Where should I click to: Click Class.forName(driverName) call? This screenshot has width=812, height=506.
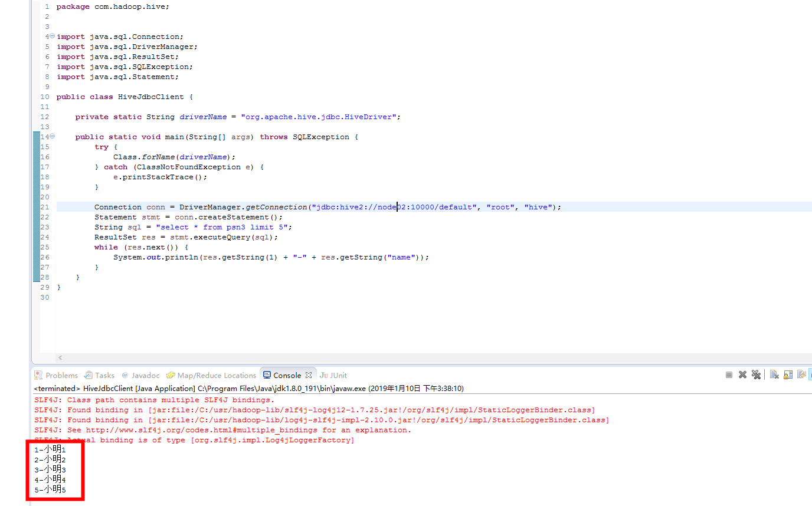point(174,157)
